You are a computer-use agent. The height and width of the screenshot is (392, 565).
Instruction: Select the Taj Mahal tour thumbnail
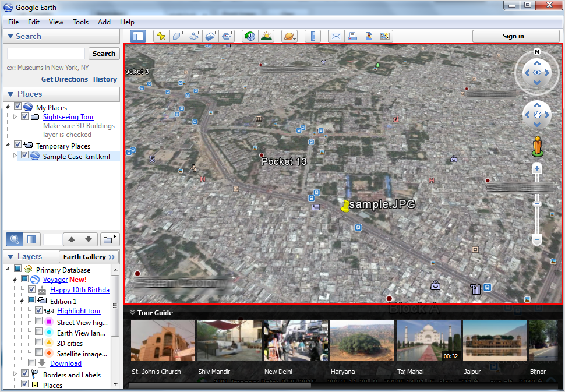point(428,340)
